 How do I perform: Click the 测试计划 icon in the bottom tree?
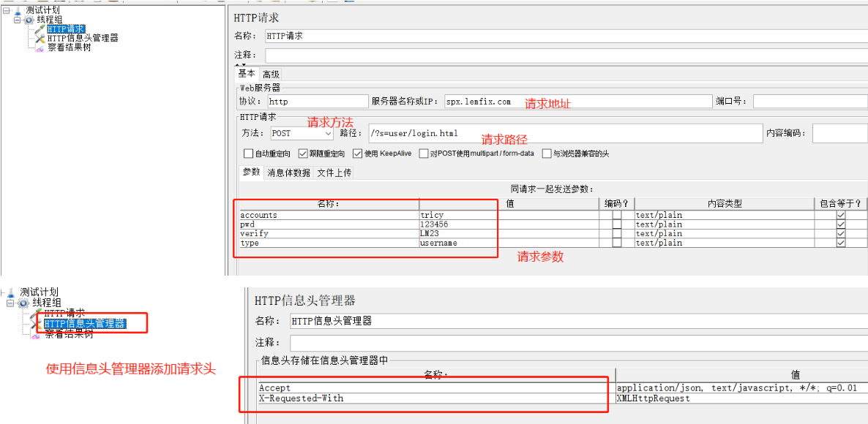(x=10, y=292)
